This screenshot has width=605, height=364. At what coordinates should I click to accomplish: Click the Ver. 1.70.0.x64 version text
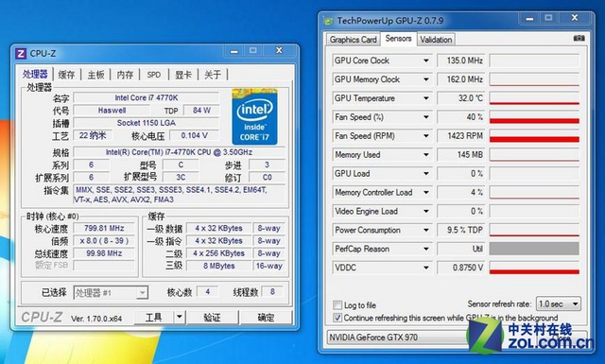click(96, 319)
